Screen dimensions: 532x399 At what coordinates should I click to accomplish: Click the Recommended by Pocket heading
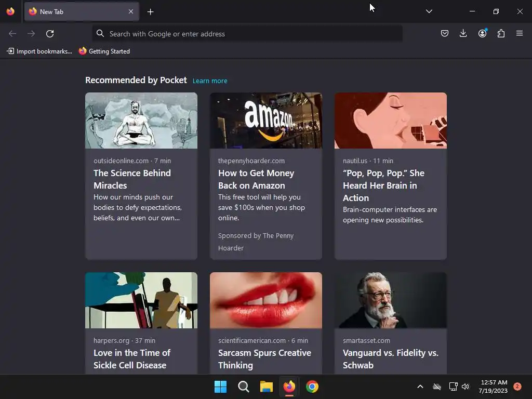point(136,80)
